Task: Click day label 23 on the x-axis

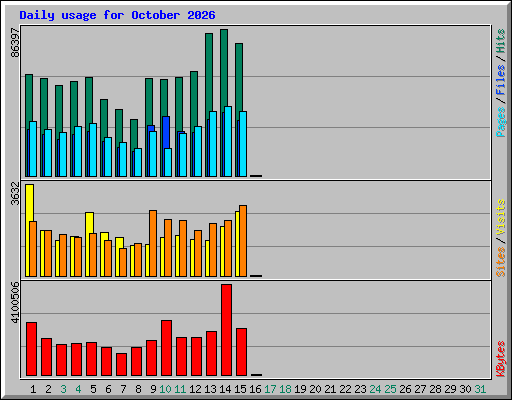Action: (361, 389)
